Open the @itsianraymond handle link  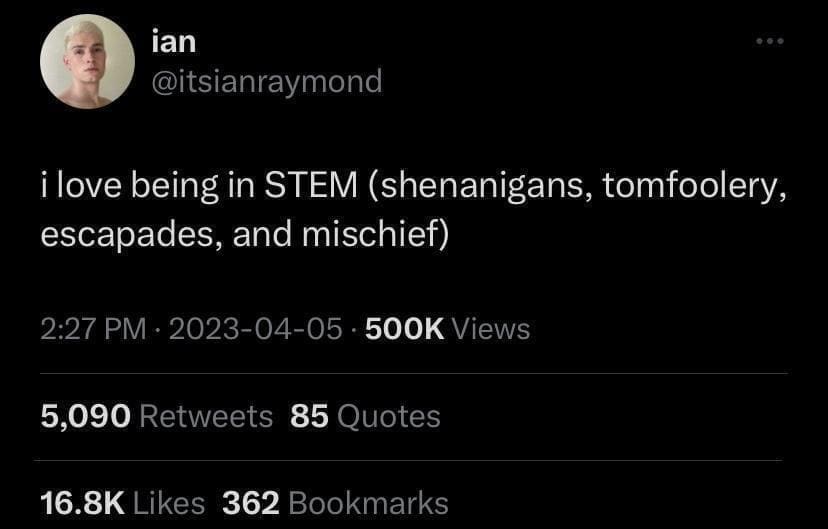[x=266, y=81]
